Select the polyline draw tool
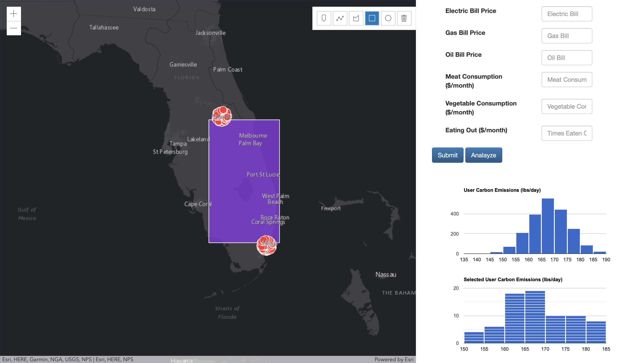This screenshot has width=644, height=363. point(340,18)
